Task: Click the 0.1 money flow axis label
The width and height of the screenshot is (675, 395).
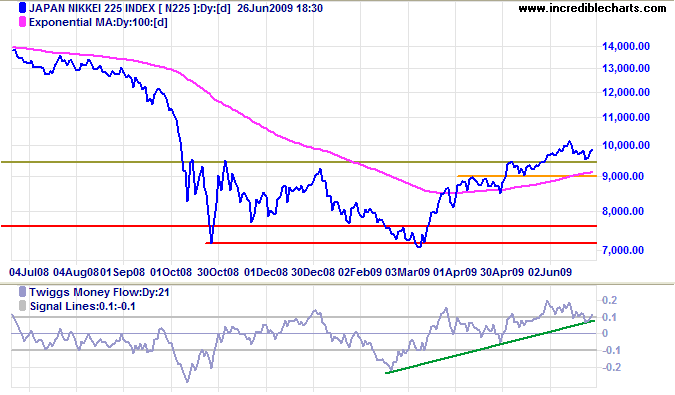Action: (x=609, y=318)
